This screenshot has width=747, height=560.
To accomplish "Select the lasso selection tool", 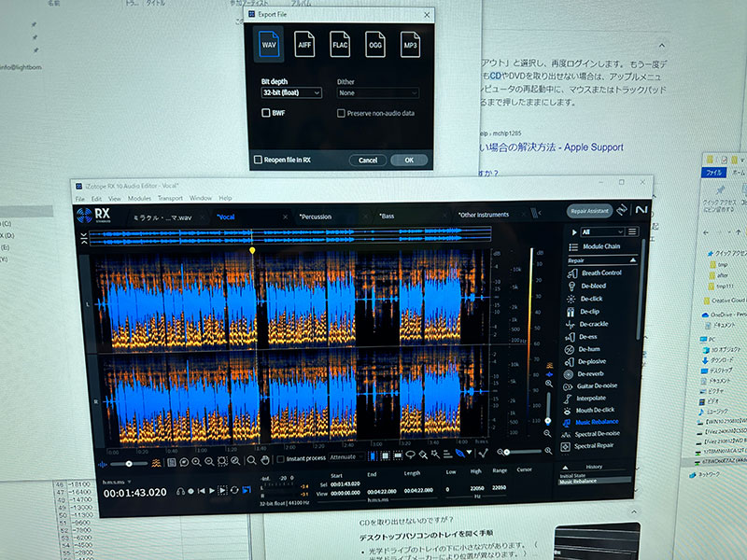I will pyautogui.click(x=410, y=455).
